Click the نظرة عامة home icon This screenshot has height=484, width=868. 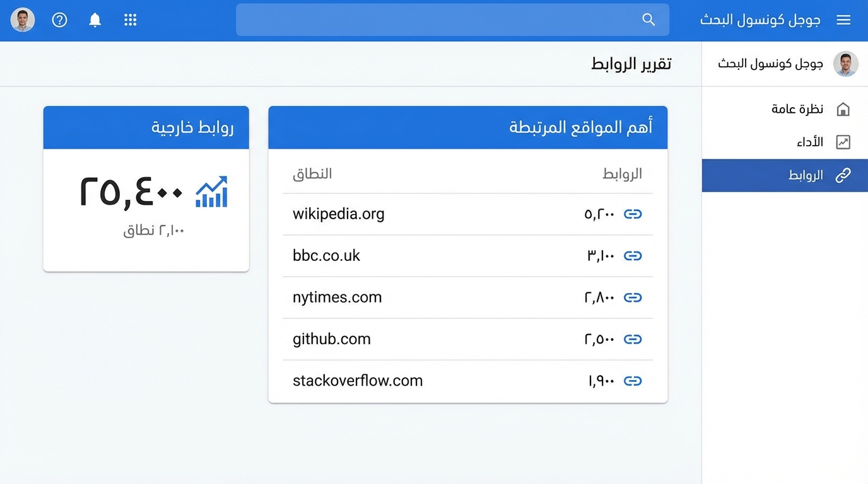[844, 108]
